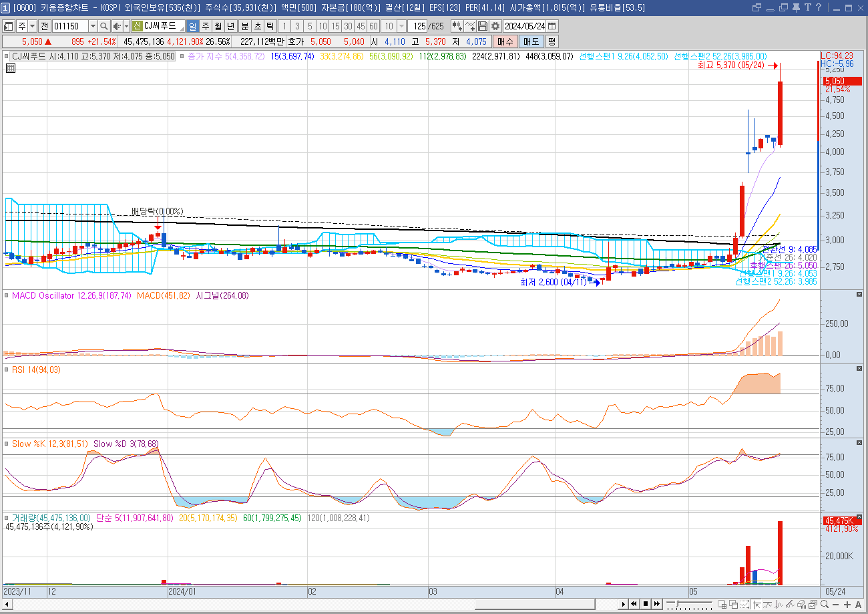Screen dimensions: 868x614
Task: Open the calendar date picker icon
Action: tap(552, 26)
